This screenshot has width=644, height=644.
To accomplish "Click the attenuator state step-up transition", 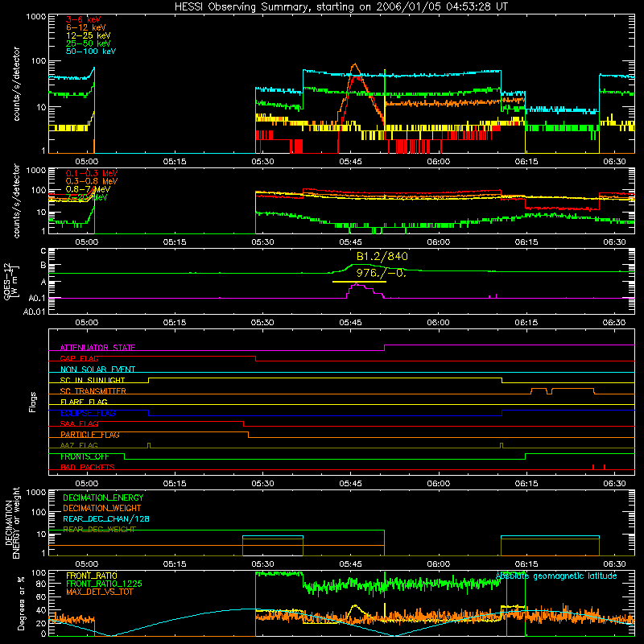I will tap(385, 348).
